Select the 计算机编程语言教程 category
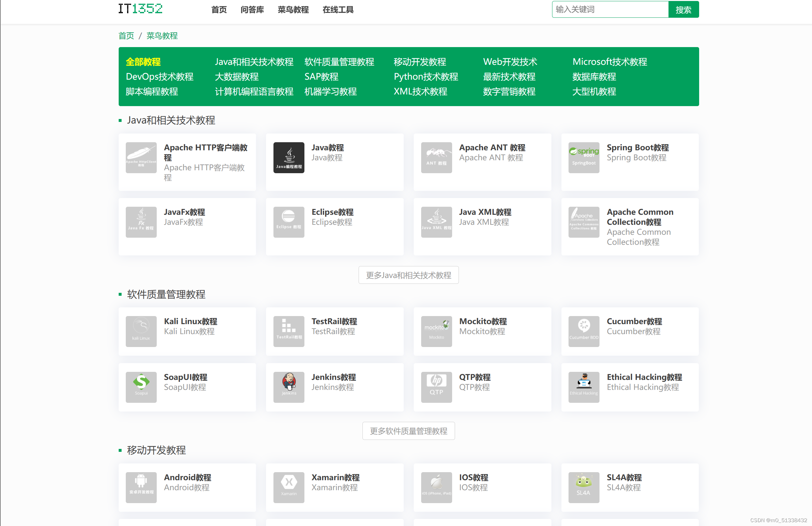Viewport: 812px width, 526px height. [254, 92]
